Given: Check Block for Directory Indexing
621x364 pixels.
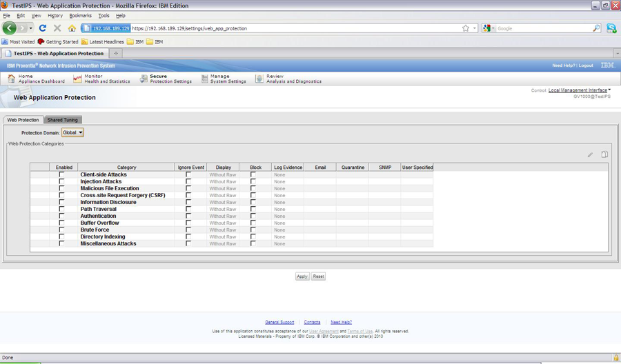Looking at the screenshot, I should tap(253, 236).
